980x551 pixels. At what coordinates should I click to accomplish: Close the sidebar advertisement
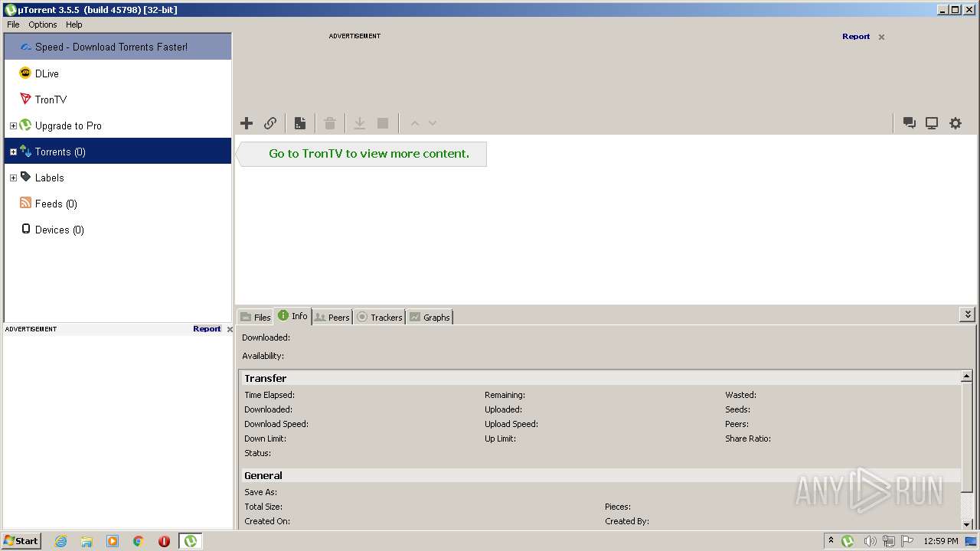pyautogui.click(x=230, y=329)
